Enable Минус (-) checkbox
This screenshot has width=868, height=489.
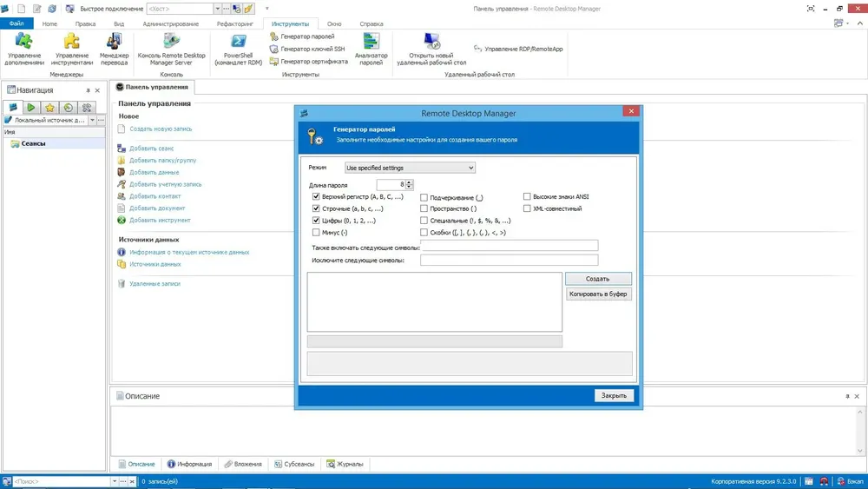click(x=316, y=233)
